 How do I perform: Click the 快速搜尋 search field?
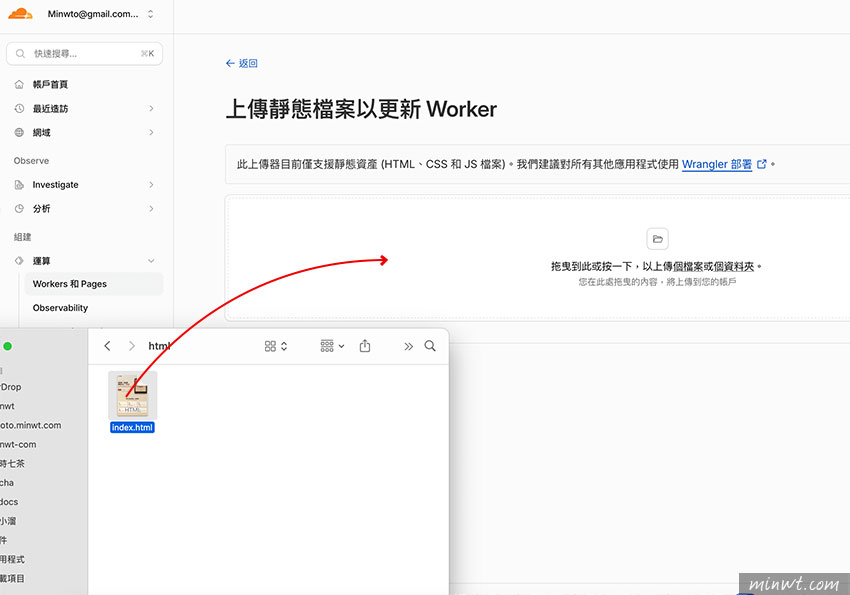pyautogui.click(x=85, y=54)
